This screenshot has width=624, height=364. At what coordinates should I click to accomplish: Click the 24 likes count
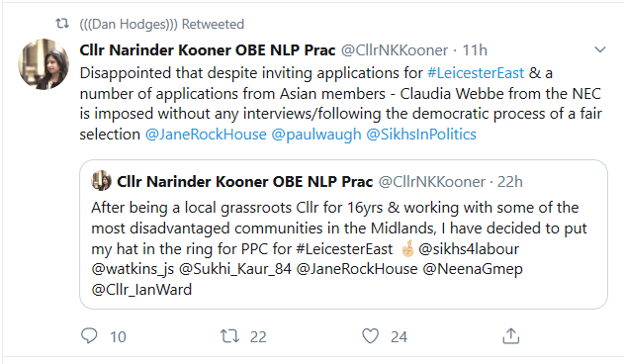point(399,337)
